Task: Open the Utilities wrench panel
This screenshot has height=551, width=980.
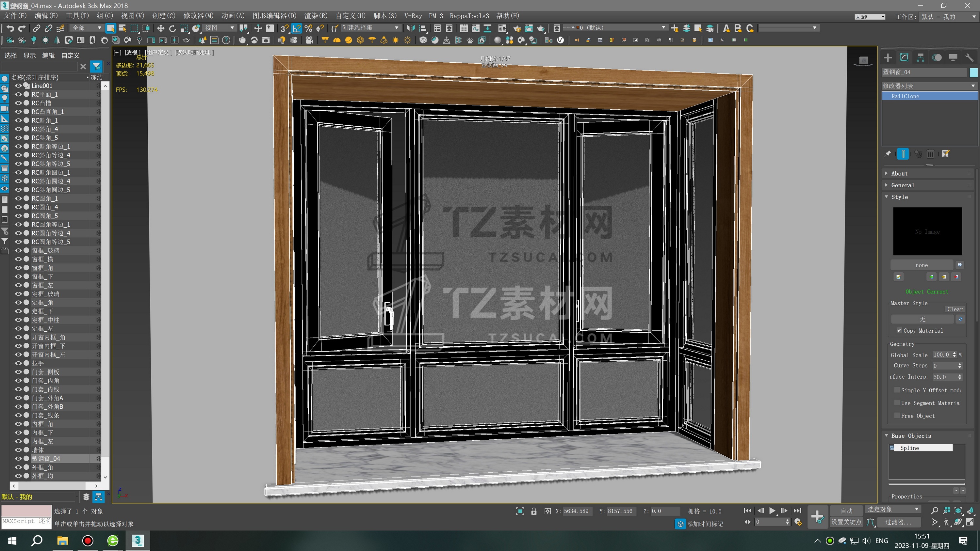Action: click(969, 58)
